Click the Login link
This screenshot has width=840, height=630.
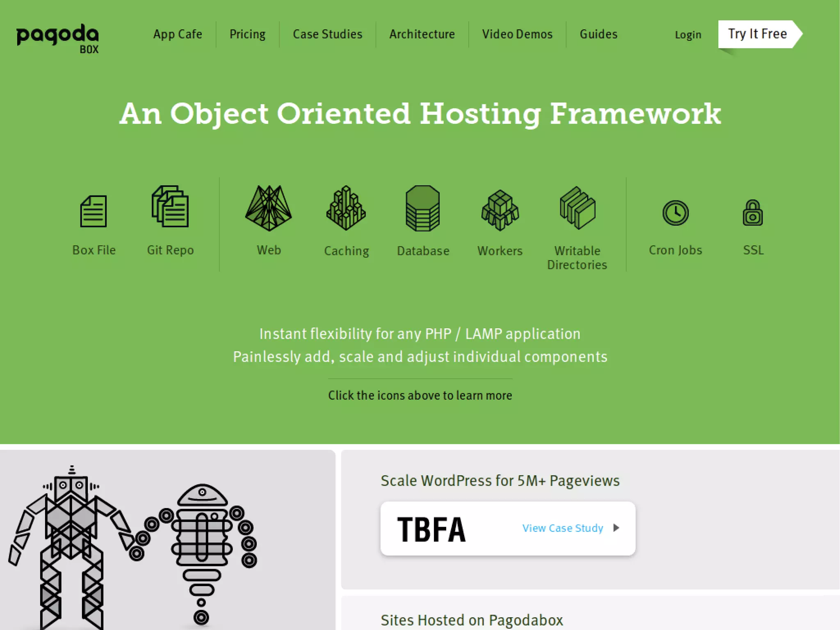(x=688, y=35)
